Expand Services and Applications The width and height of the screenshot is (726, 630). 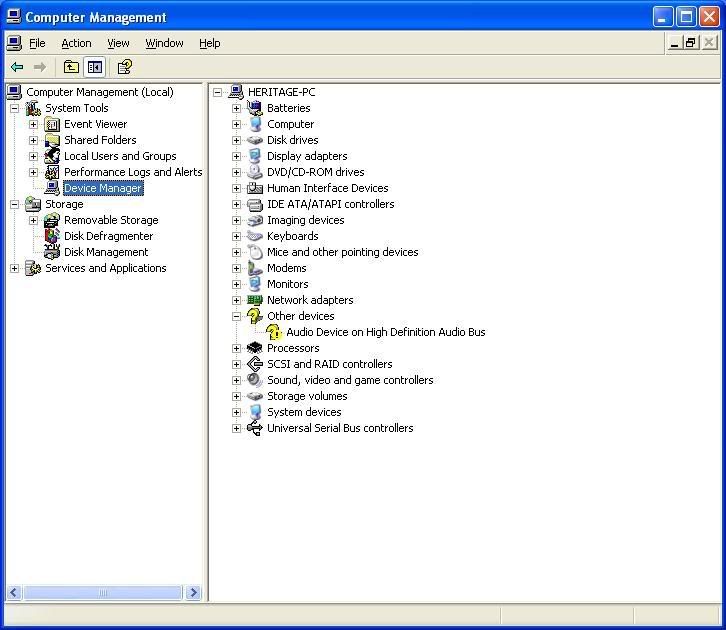tap(14, 268)
